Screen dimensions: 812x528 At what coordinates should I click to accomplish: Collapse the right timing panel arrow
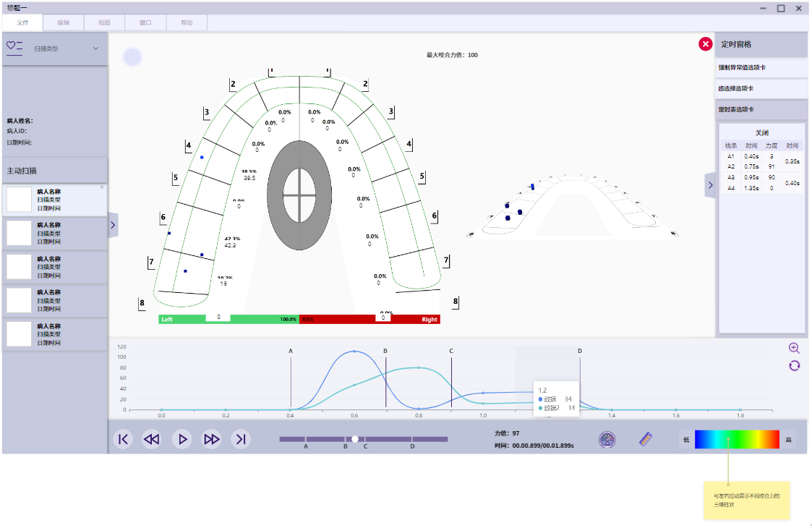point(710,185)
